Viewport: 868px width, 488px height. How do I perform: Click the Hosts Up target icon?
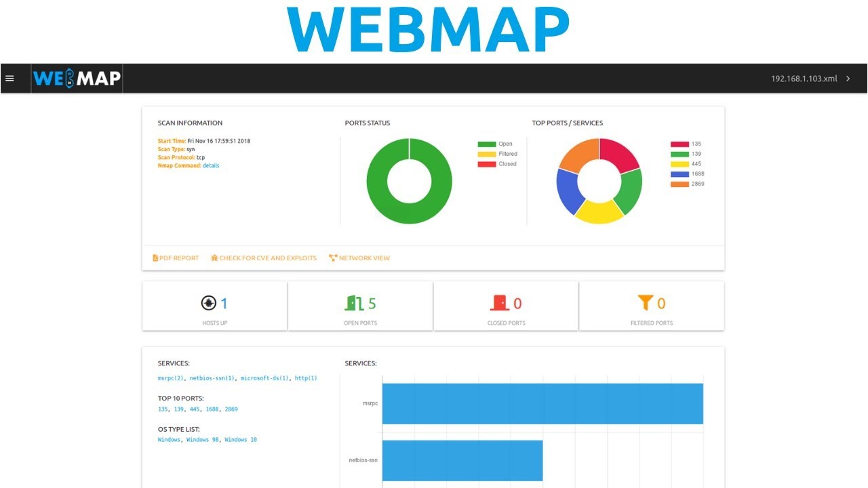coord(208,303)
